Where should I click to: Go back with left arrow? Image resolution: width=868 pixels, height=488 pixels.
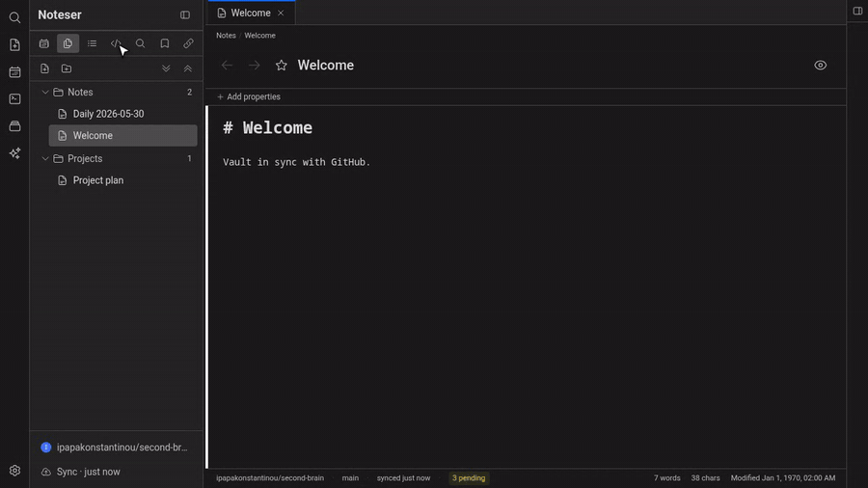tap(227, 66)
